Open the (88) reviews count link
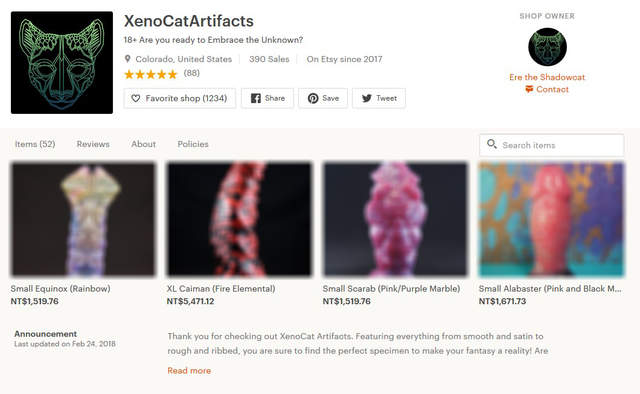Screen dimensions: 640x394 [x=191, y=73]
